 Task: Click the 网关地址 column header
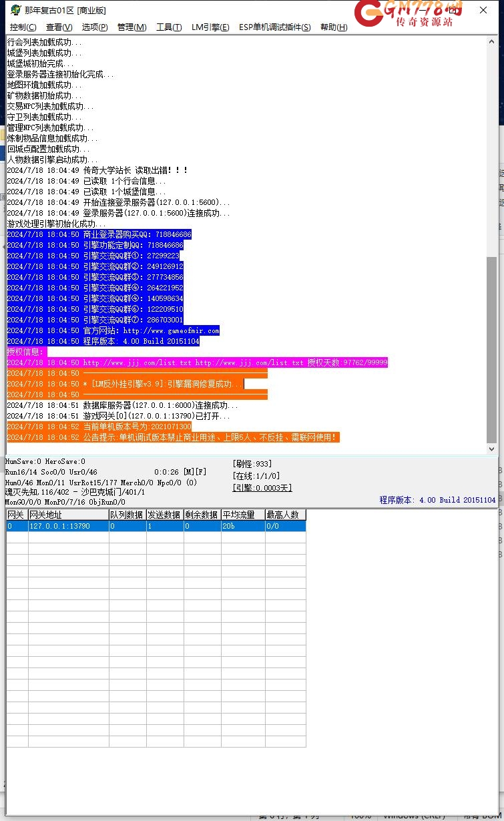tap(68, 515)
